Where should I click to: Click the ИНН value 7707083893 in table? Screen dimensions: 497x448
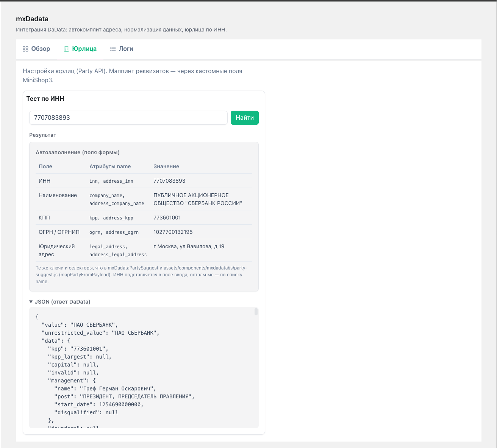(169, 181)
